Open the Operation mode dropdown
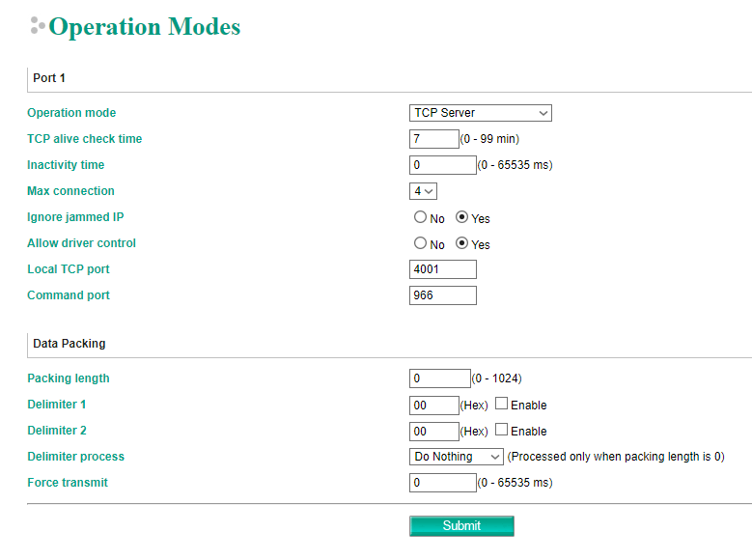 point(480,113)
